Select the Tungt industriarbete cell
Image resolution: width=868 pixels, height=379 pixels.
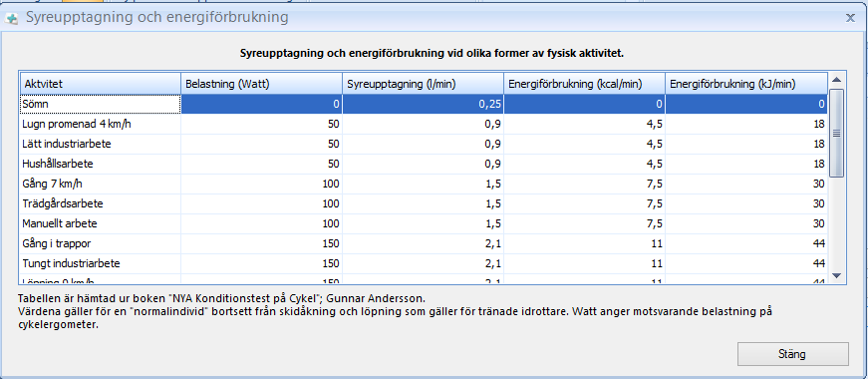101,263
